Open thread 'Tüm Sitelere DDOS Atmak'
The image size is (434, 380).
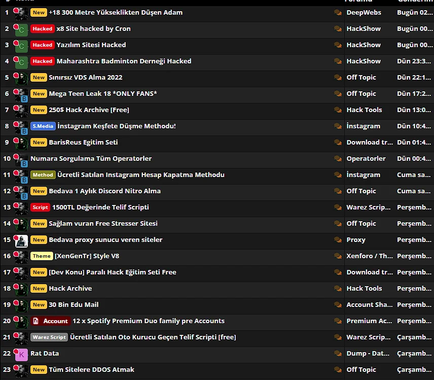point(92,370)
